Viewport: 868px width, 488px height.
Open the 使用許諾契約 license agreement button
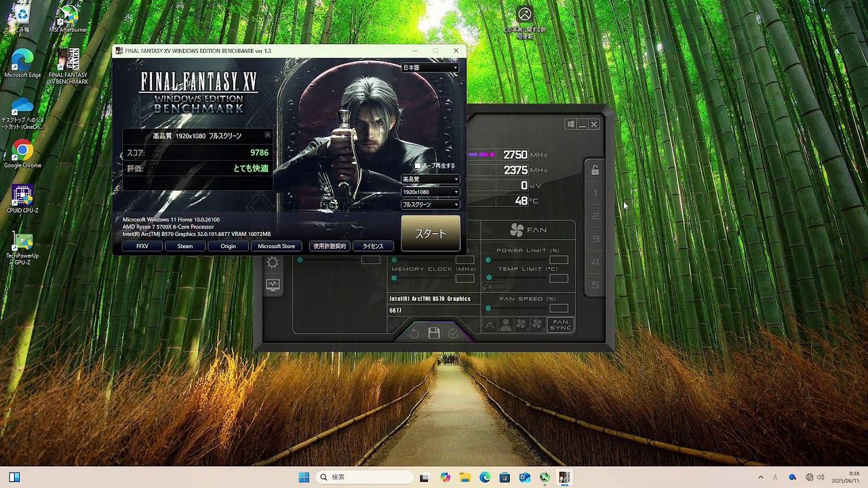pos(330,246)
